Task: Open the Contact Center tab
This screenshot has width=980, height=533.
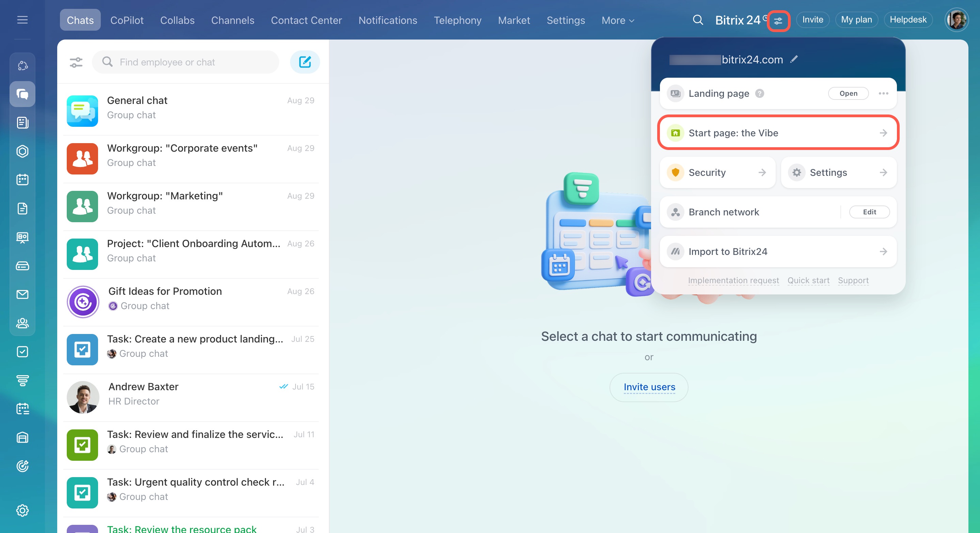Action: tap(306, 20)
